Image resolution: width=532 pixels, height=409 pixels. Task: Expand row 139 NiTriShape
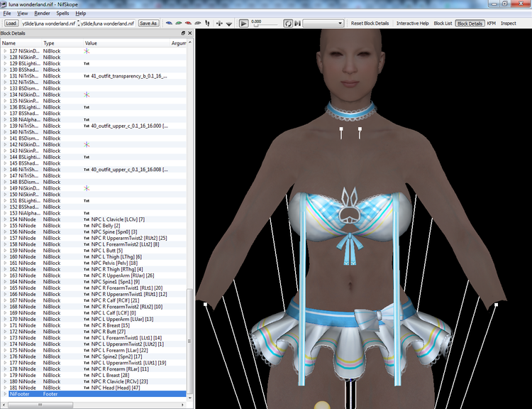pos(5,126)
